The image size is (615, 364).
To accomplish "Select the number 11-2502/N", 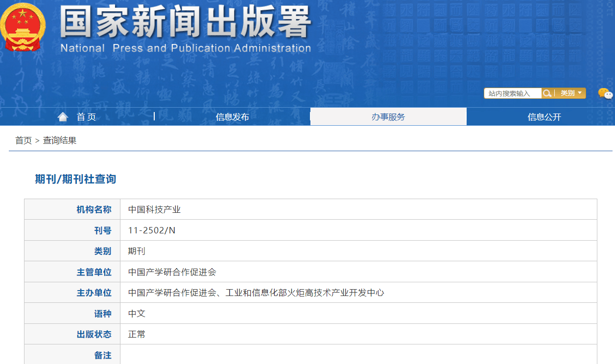I will pos(152,230).
